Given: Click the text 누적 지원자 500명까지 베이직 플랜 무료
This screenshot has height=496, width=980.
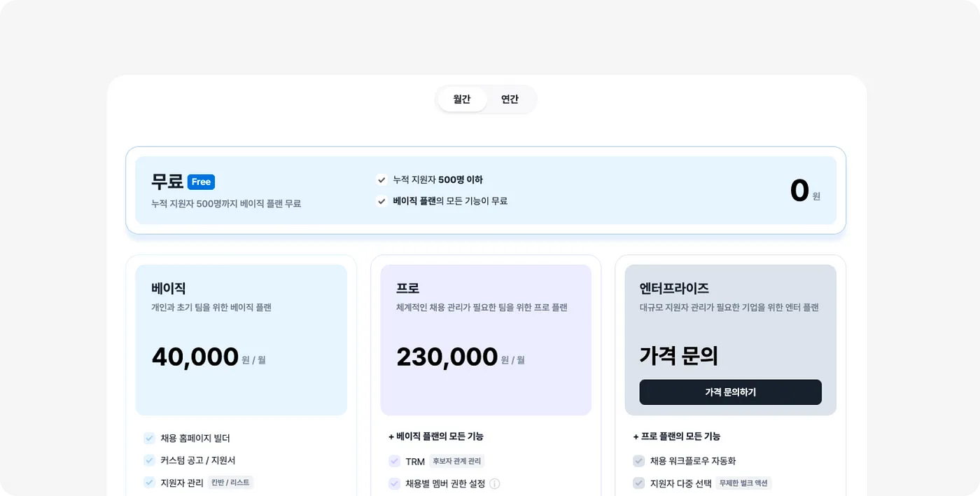Looking at the screenshot, I should click(x=226, y=204).
